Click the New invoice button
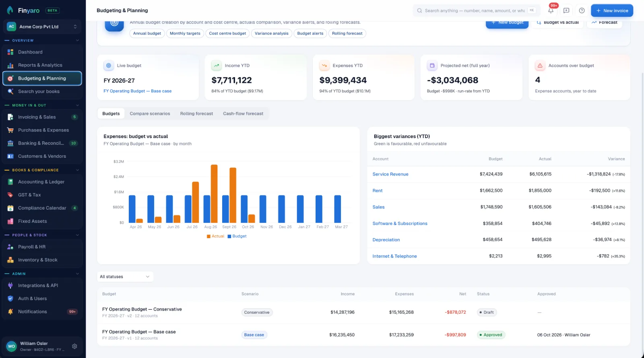The width and height of the screenshot is (644, 358). point(612,10)
